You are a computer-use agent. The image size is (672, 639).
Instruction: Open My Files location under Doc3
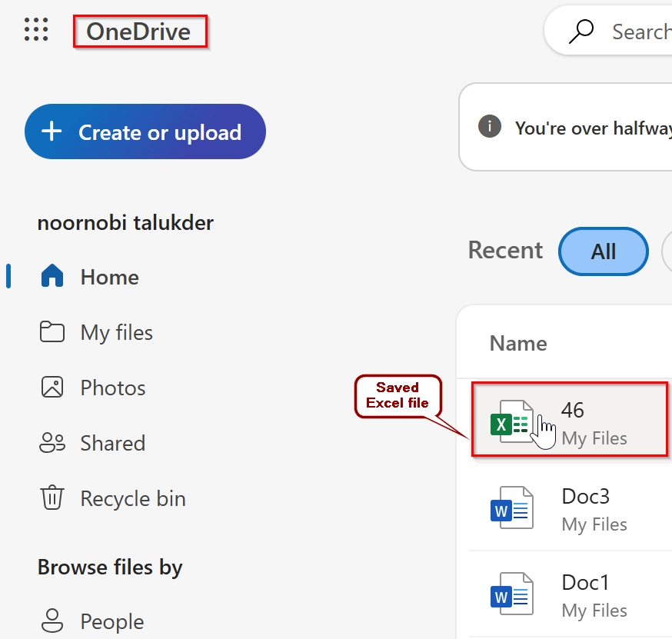pos(594,524)
